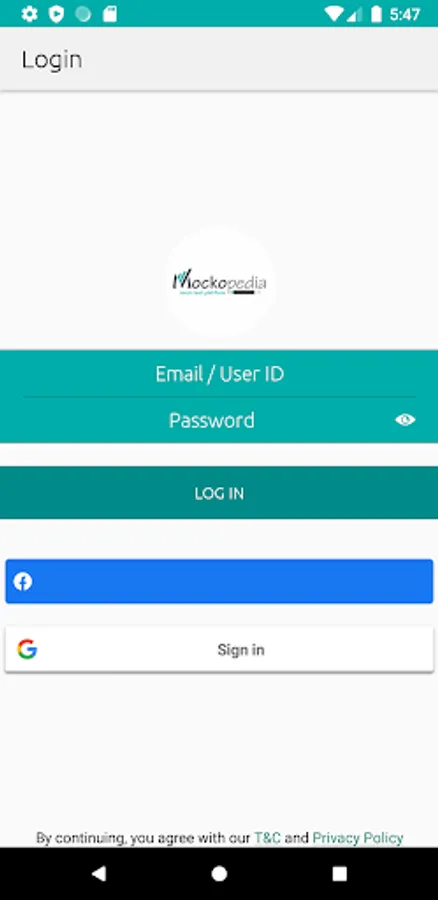
Task: Tap the Google G logo
Action: pos(27,649)
